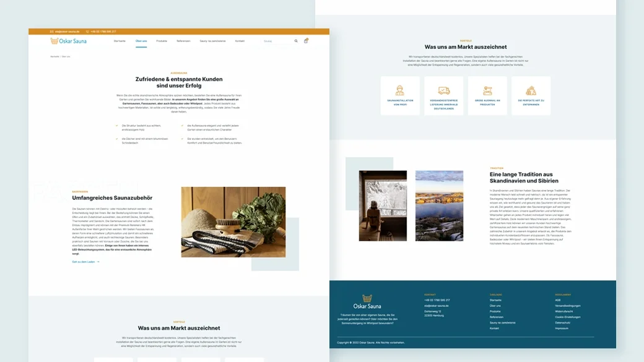This screenshot has width=644, height=362.
Task: Open Produkte in the footer links
Action: tap(495, 311)
